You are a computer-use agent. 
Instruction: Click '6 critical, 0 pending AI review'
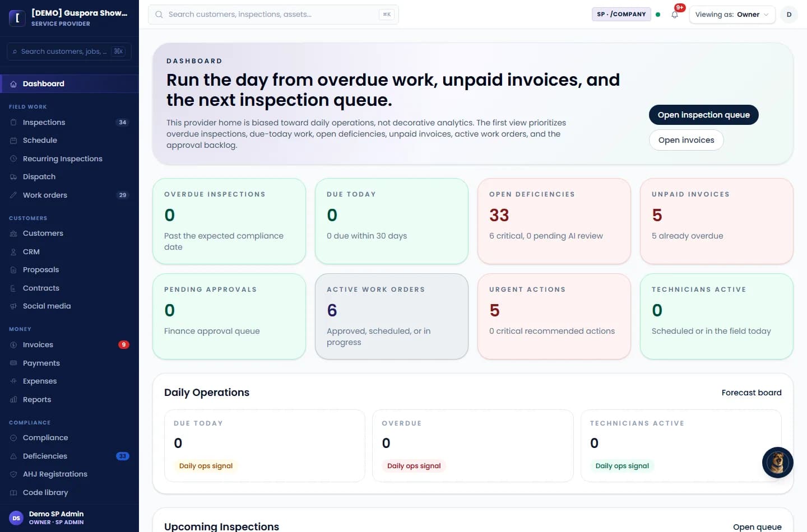(546, 236)
